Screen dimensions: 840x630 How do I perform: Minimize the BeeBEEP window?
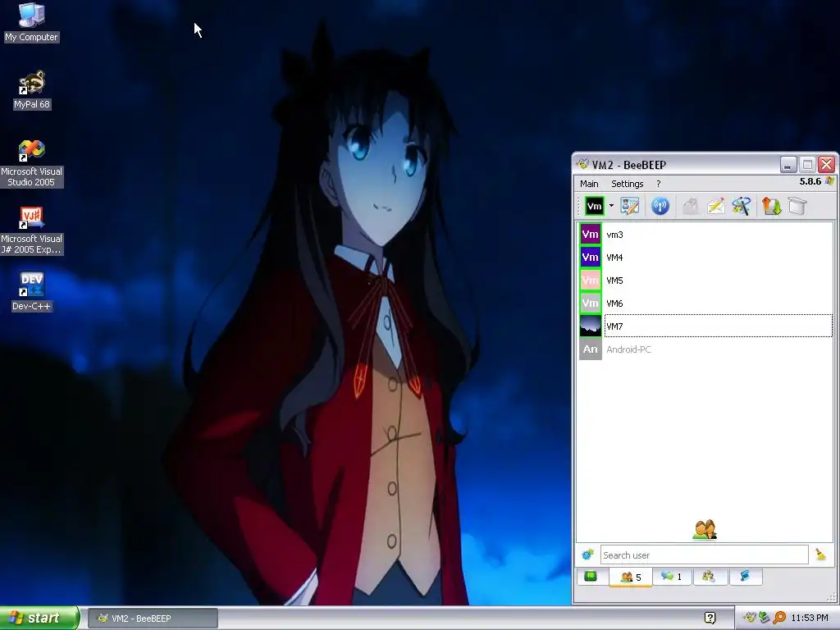tap(788, 164)
